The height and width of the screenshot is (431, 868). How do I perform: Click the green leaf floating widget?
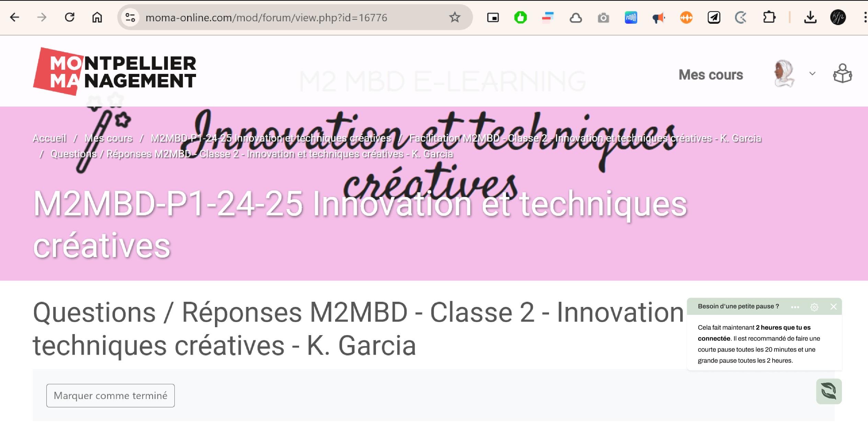(829, 391)
